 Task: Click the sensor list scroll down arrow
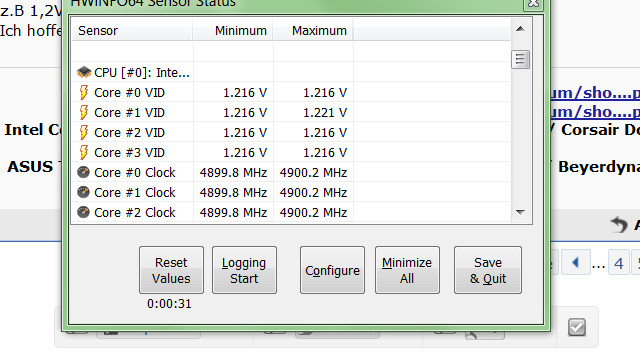click(x=520, y=212)
